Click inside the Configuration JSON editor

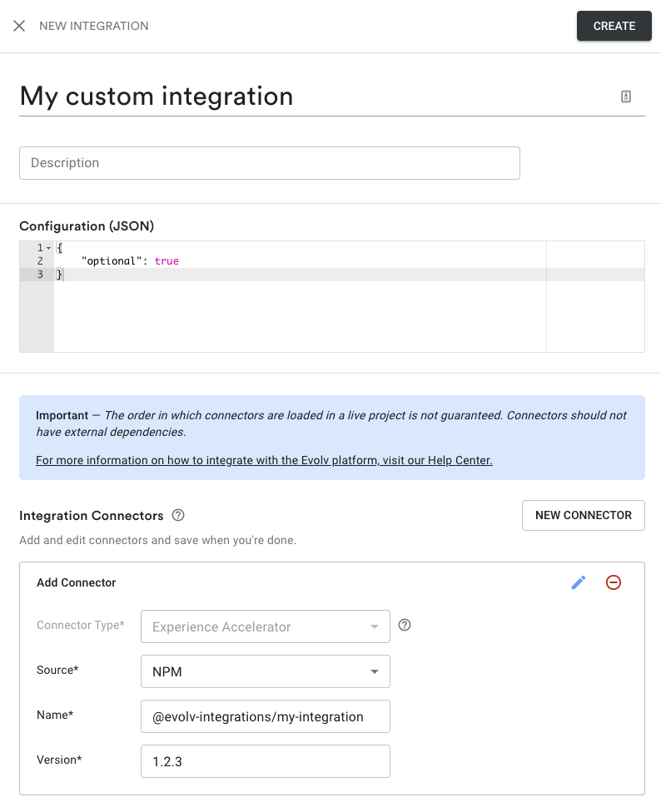(x=331, y=297)
